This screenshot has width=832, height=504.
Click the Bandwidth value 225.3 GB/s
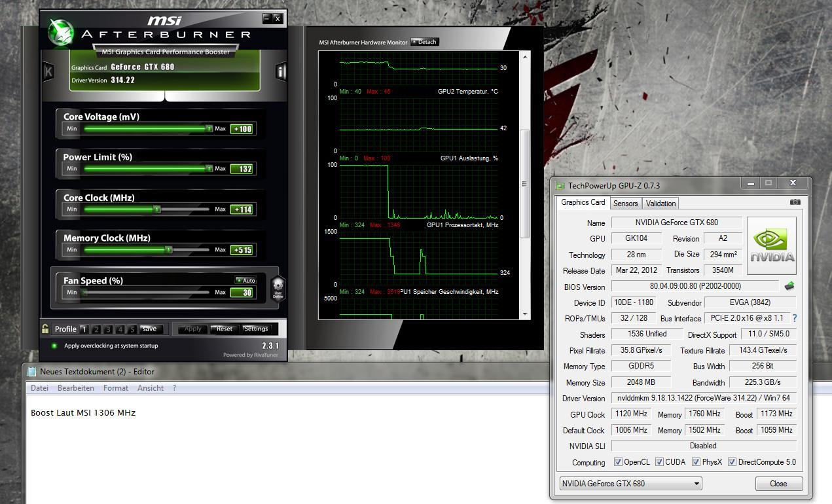coord(763,382)
